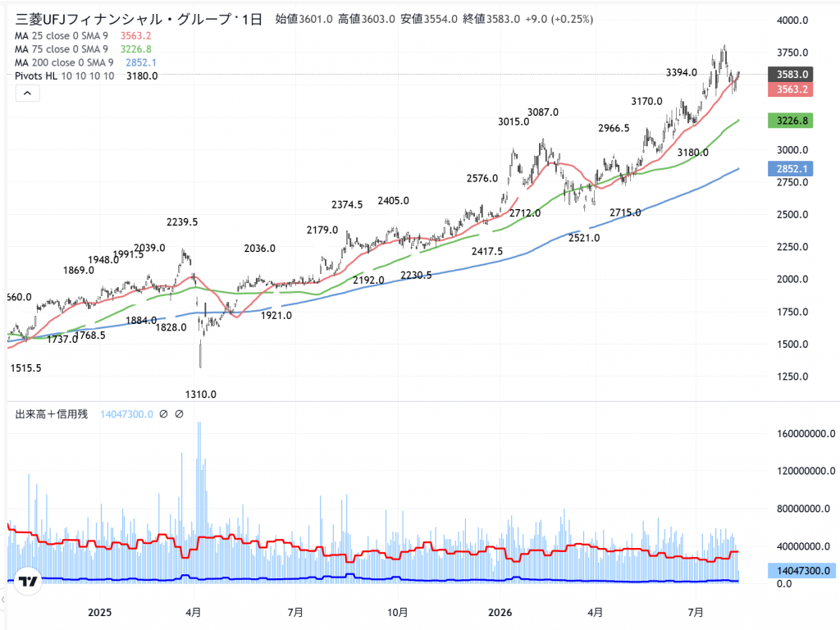Screen dimensions: 840x630
Task: Click the 10月 label on time axis
Action: (398, 612)
